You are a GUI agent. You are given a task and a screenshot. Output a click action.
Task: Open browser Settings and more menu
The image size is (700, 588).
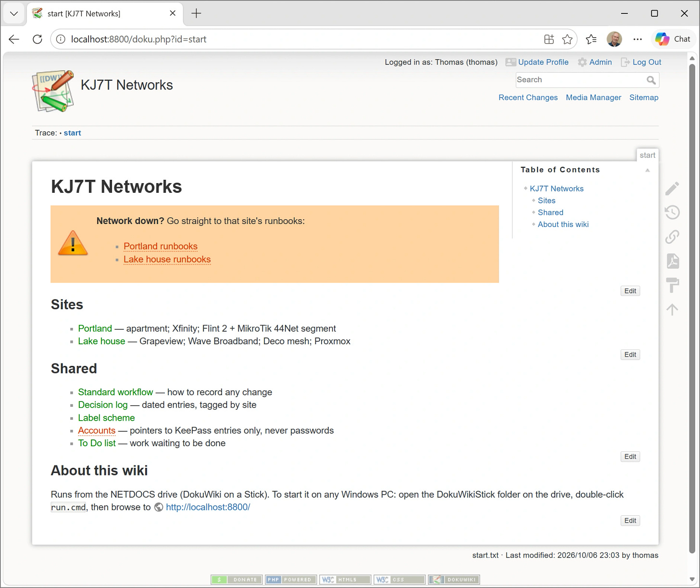pos(637,39)
